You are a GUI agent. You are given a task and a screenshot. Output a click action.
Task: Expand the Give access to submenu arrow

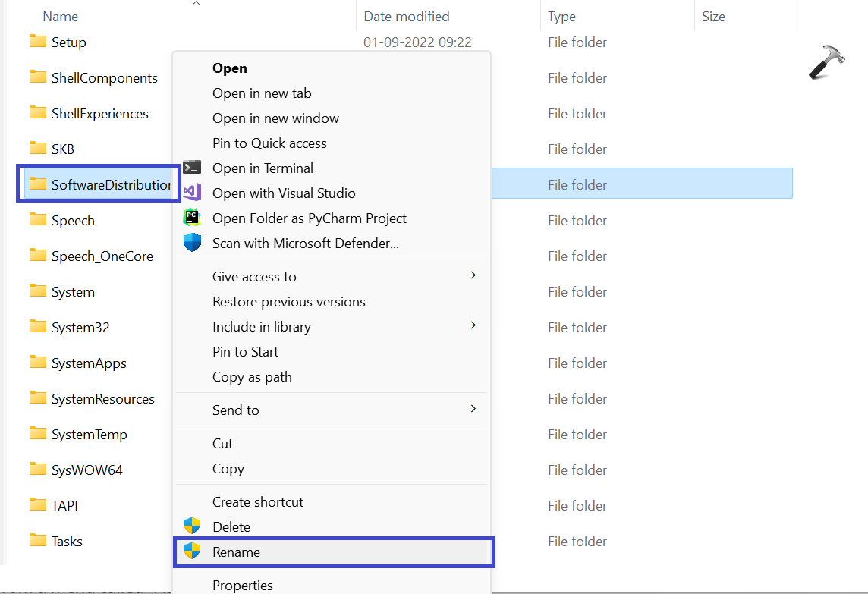click(473, 275)
